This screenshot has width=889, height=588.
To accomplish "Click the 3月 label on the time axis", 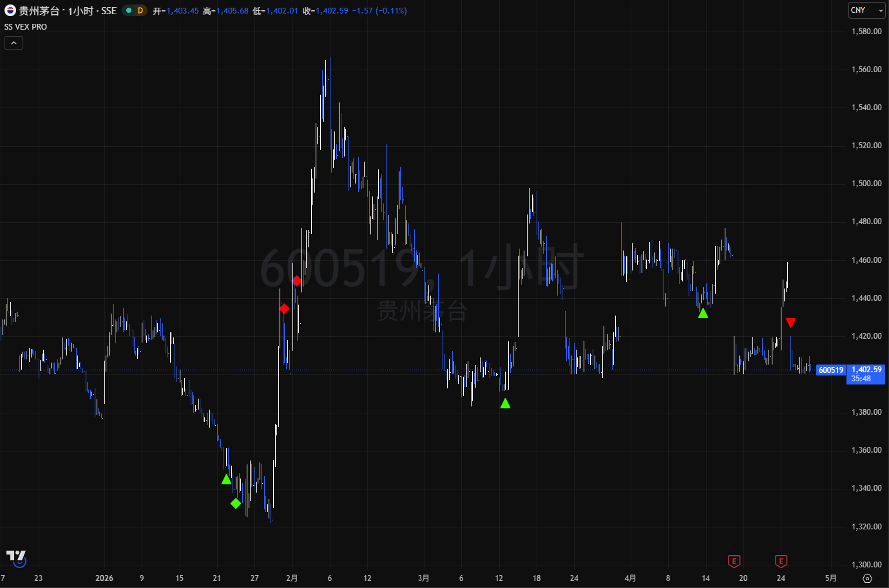I will [423, 578].
